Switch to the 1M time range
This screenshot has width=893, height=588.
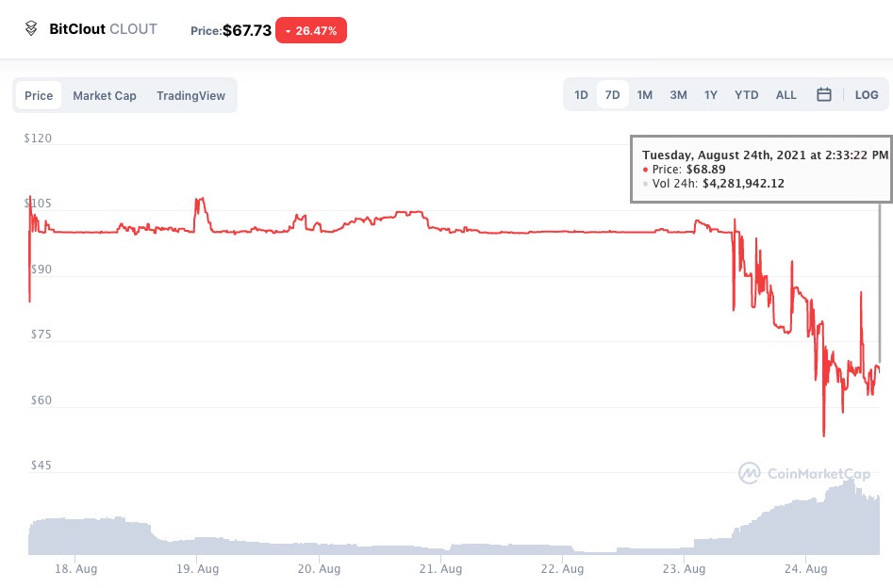pyautogui.click(x=645, y=95)
